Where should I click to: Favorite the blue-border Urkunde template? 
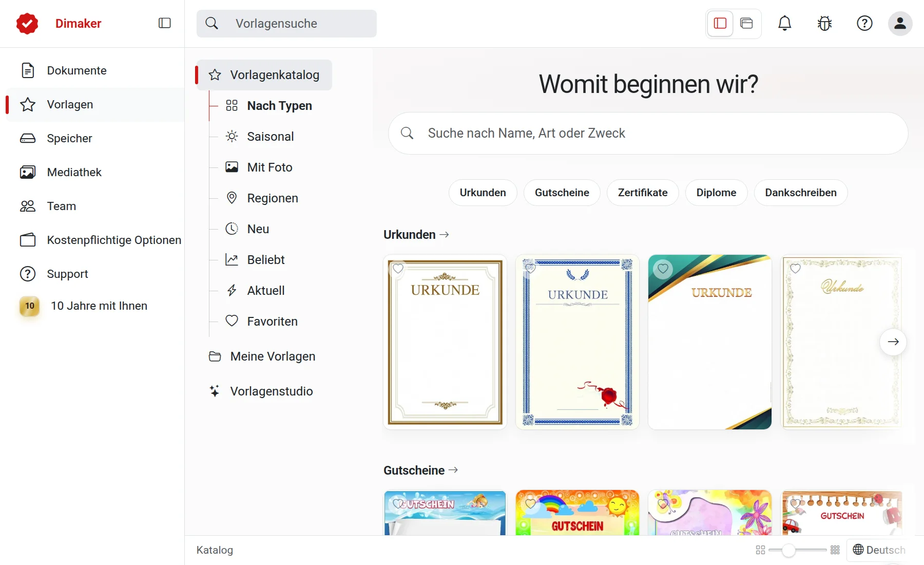(530, 269)
